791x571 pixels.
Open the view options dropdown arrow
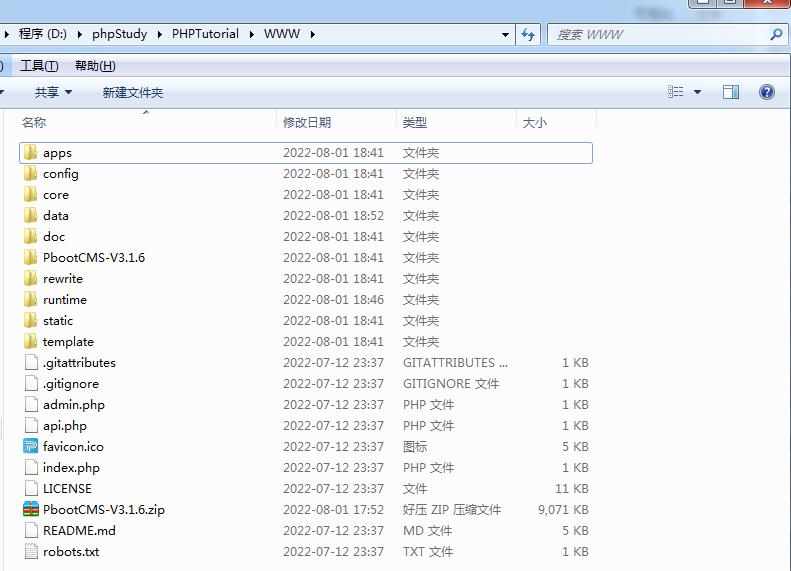click(x=697, y=92)
